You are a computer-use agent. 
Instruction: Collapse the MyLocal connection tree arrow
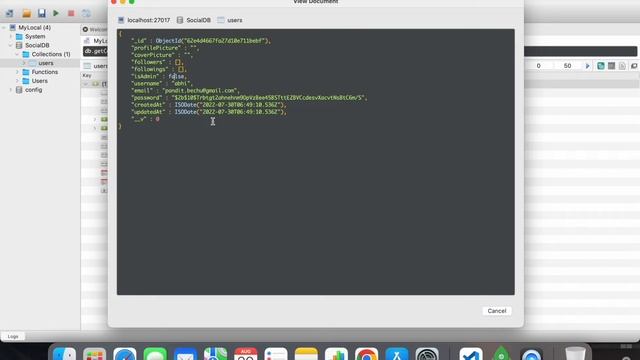click(x=4, y=27)
